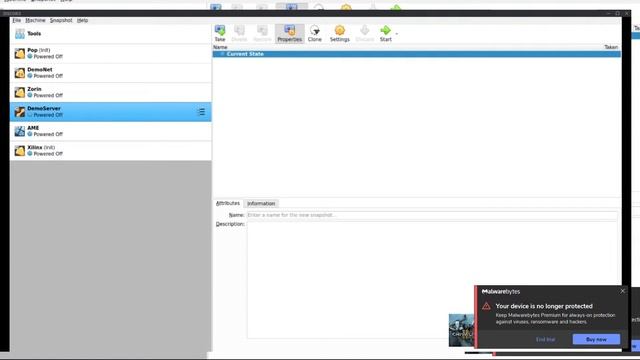Open the DemoServer hamburger menu icon

click(x=202, y=112)
